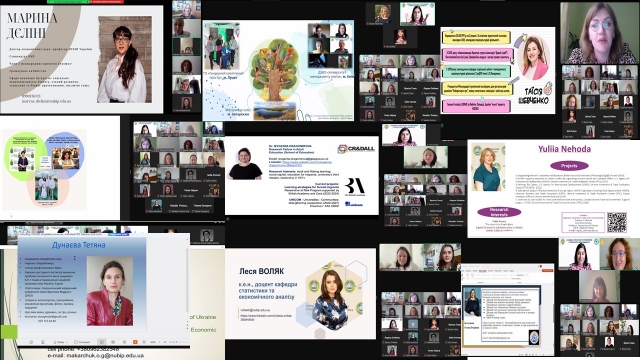640x360 pixels.
Task: Switch to Slide Sorter view icon
Action: pos(113,342)
